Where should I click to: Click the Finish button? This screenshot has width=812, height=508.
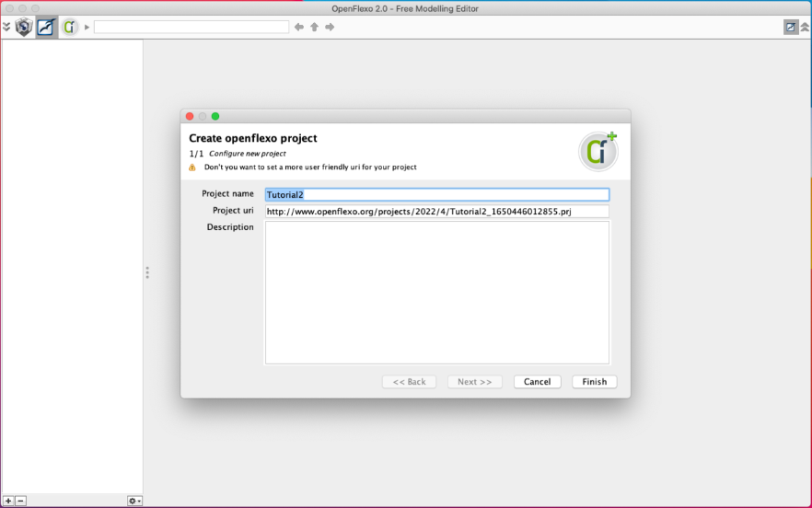pyautogui.click(x=595, y=382)
